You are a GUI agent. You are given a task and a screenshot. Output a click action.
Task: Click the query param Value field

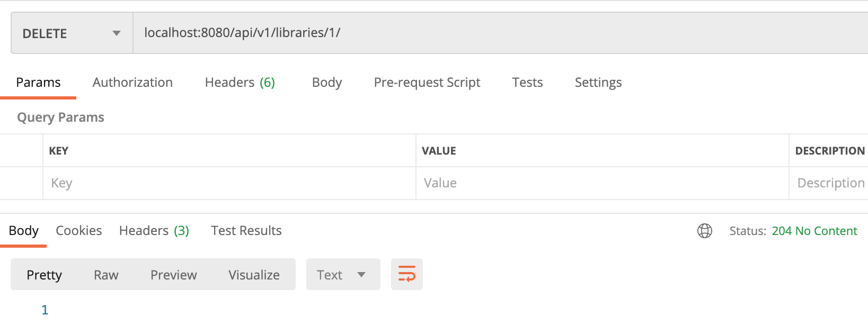(602, 183)
